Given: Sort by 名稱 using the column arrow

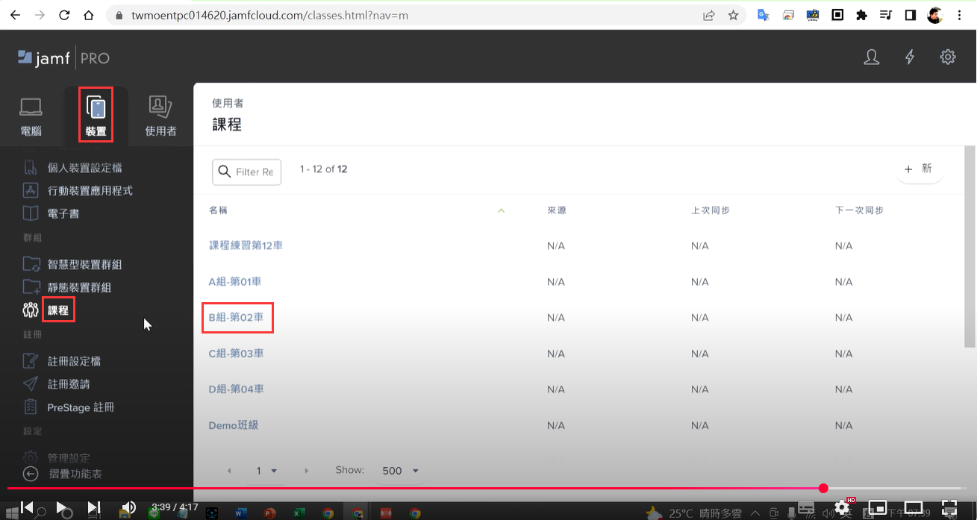Looking at the screenshot, I should [x=501, y=211].
